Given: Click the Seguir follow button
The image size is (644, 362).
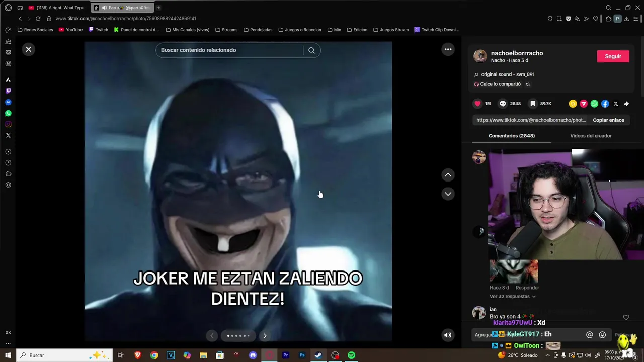Looking at the screenshot, I should pyautogui.click(x=613, y=56).
